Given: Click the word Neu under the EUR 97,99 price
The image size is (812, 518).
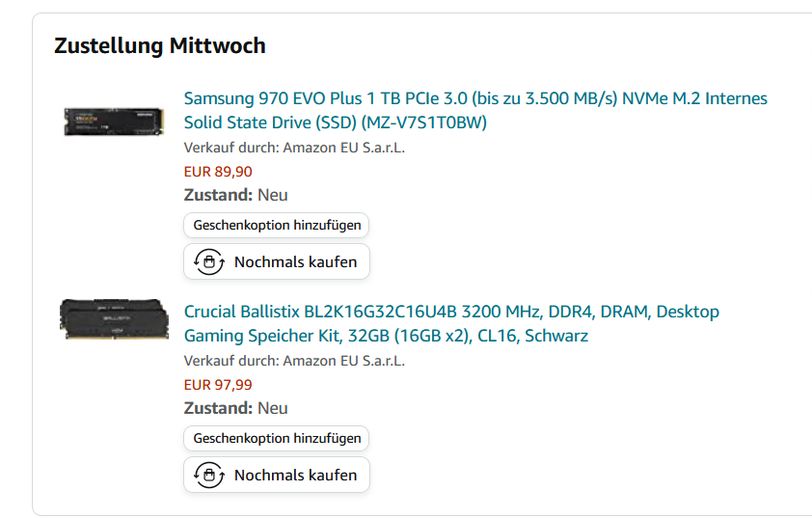Looking at the screenshot, I should tap(273, 408).
